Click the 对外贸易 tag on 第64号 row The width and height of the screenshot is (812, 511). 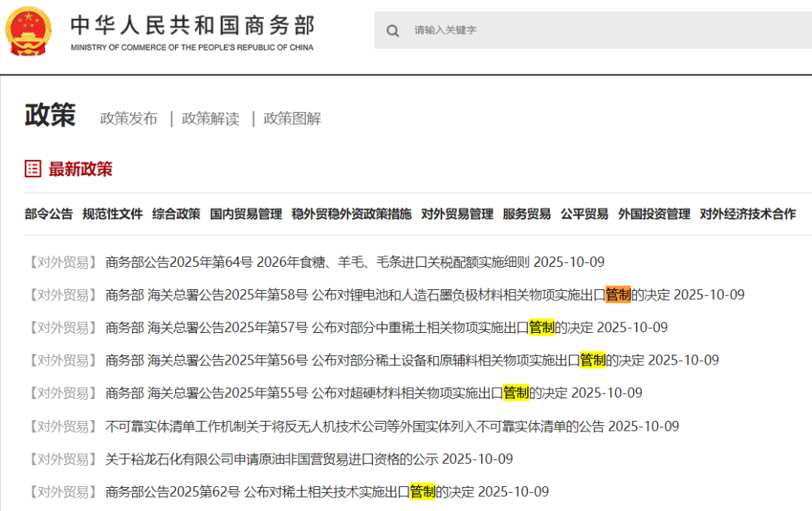coord(63,262)
